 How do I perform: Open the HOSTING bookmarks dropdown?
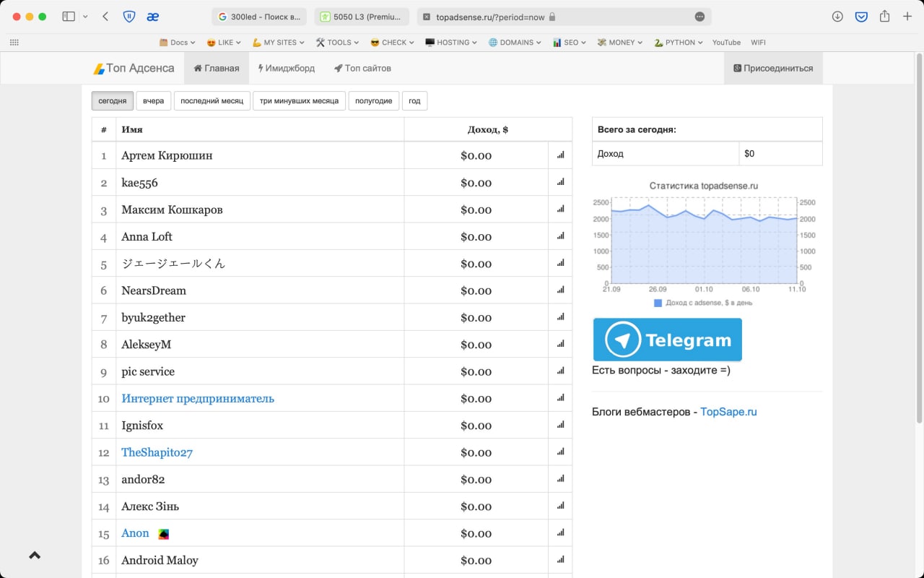pos(451,43)
